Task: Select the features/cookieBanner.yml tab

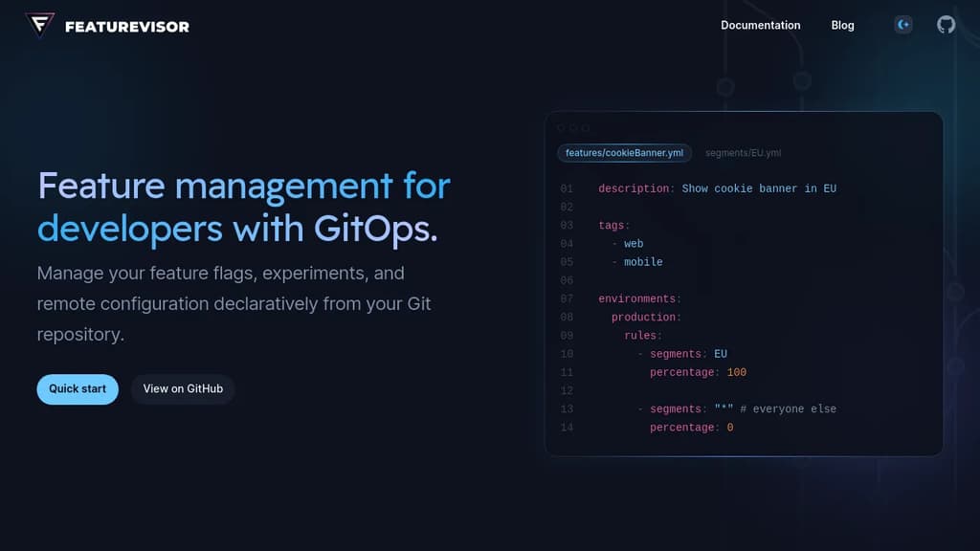Action: (x=624, y=153)
